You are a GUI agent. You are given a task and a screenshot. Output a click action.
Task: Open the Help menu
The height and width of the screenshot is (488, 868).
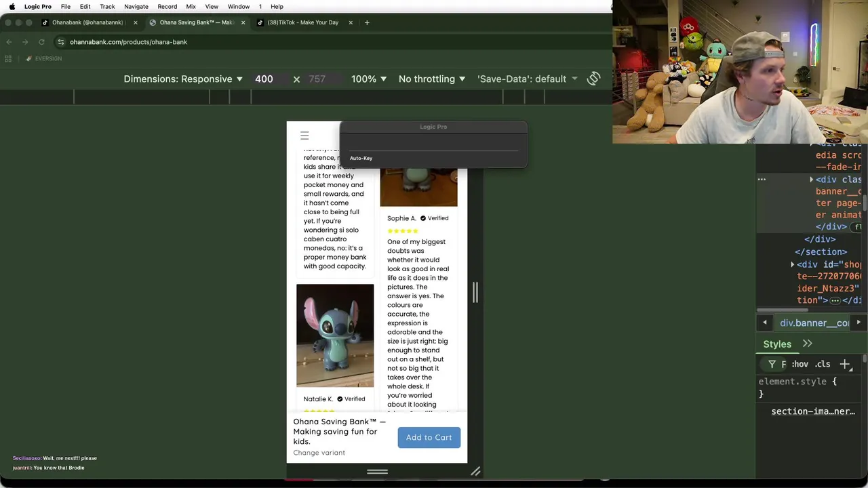click(277, 7)
